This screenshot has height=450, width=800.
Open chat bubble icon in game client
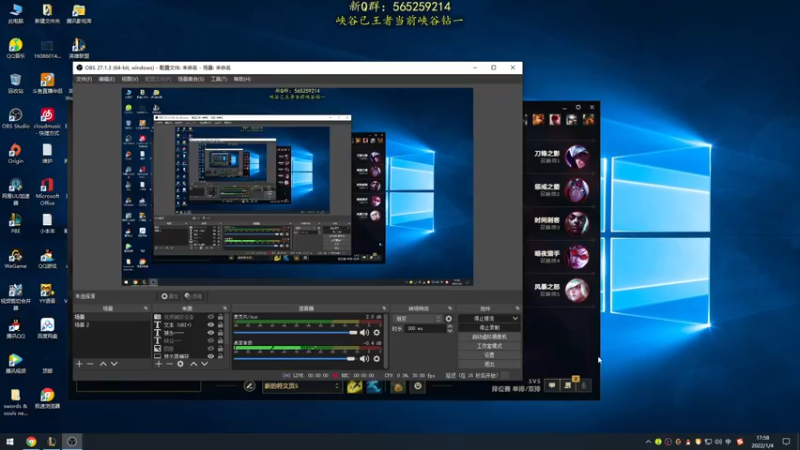coord(552,385)
